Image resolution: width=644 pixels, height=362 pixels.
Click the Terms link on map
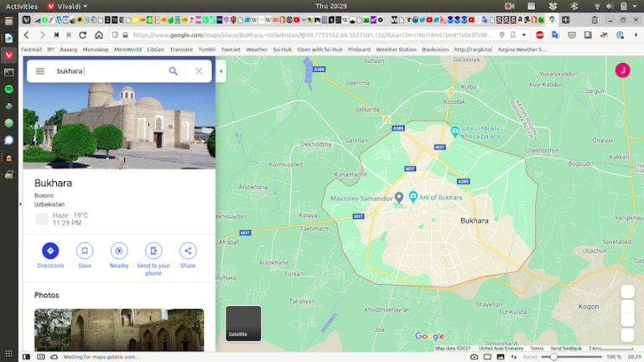coord(537,348)
